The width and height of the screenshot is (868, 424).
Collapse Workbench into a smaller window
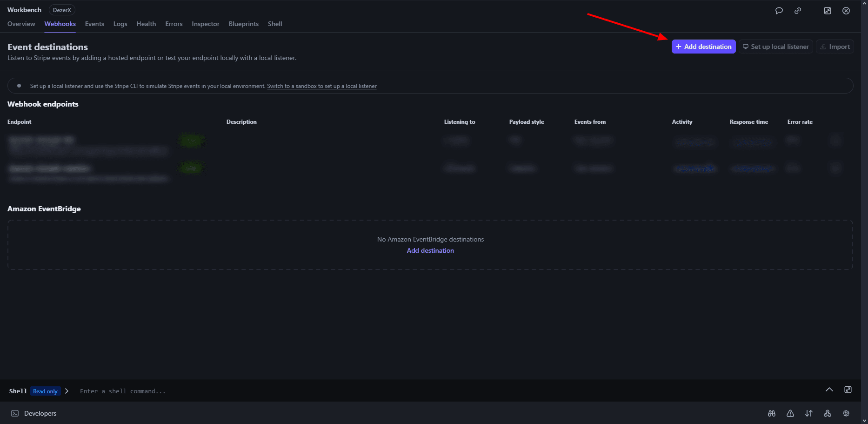click(828, 10)
